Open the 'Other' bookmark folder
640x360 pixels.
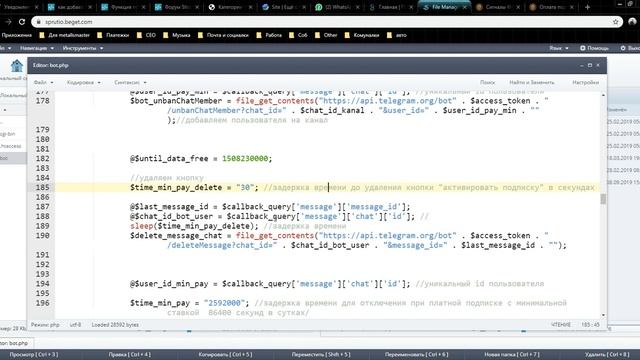(326, 35)
